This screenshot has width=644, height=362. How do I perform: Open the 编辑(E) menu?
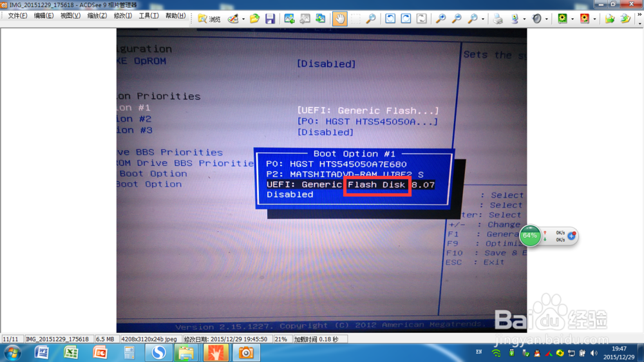[44, 15]
